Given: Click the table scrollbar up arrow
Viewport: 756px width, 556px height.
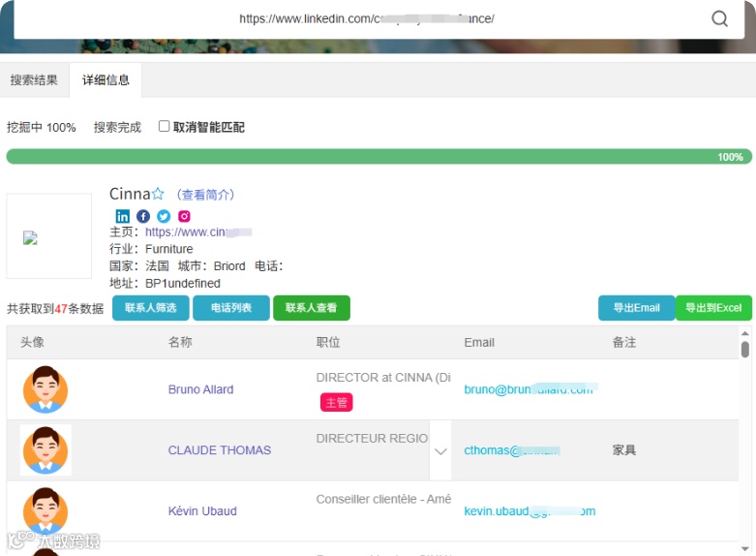Looking at the screenshot, I should pyautogui.click(x=745, y=333).
